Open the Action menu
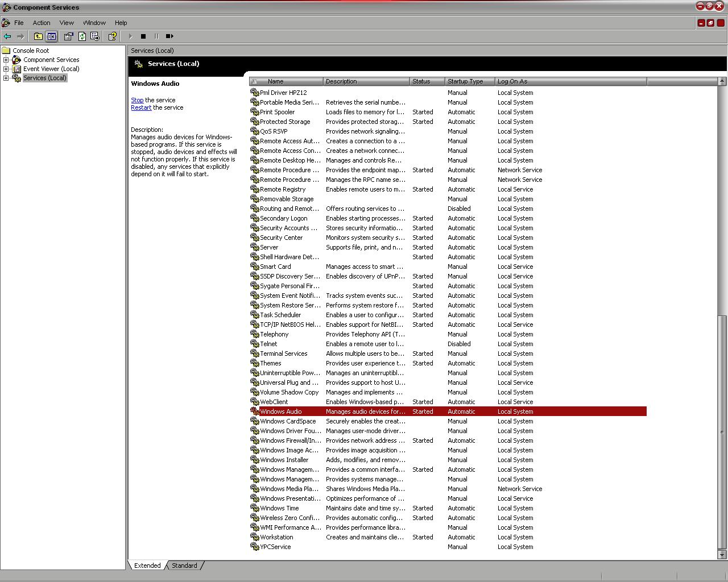The height and width of the screenshot is (582, 728). click(x=42, y=23)
